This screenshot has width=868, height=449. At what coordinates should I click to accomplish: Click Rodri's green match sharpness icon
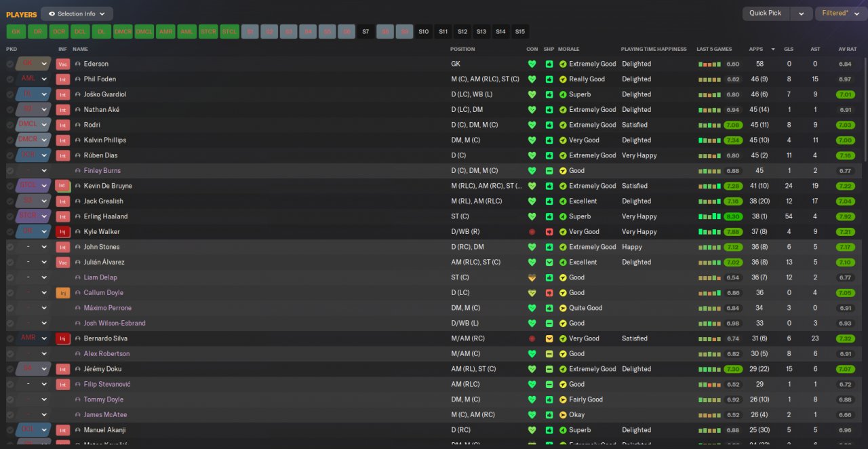coord(549,125)
